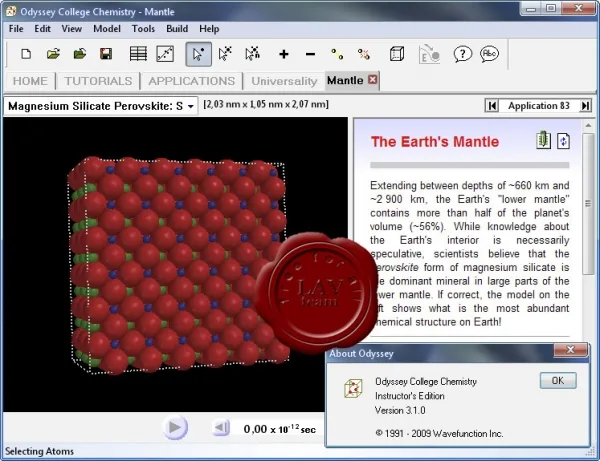Play the simulation
The width and height of the screenshot is (600, 461).
(175, 427)
